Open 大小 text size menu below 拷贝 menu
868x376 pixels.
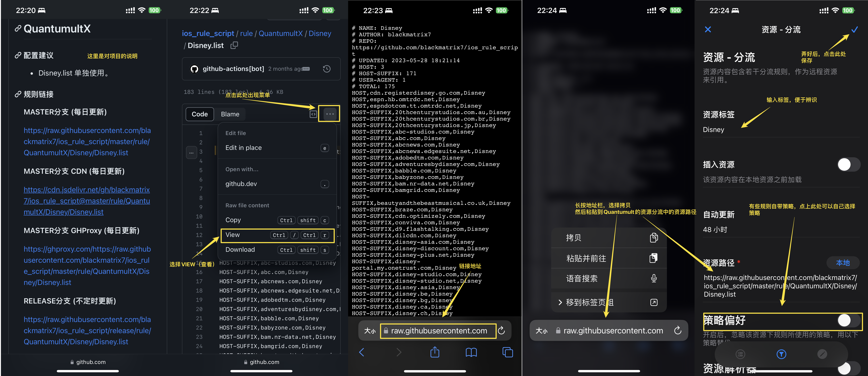tap(541, 331)
